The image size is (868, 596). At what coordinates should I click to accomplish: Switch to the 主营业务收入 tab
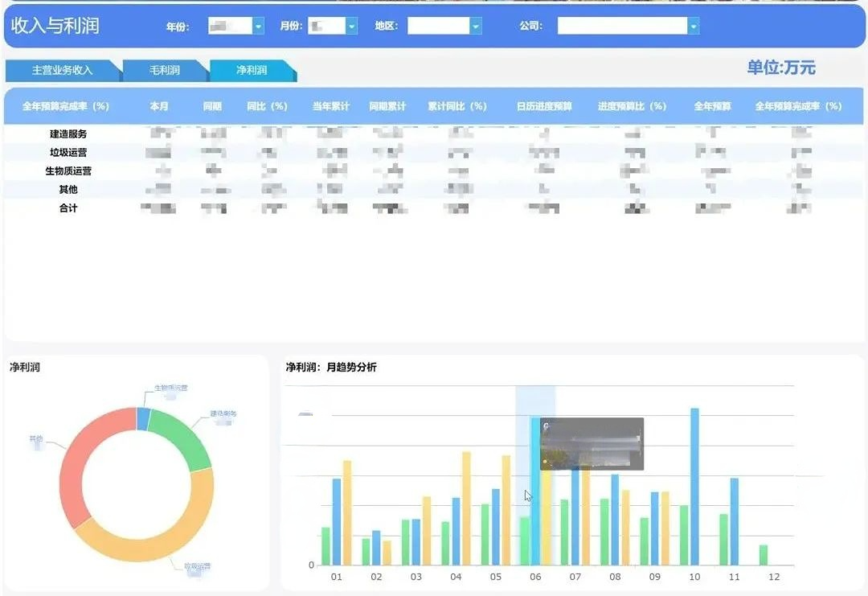point(63,71)
